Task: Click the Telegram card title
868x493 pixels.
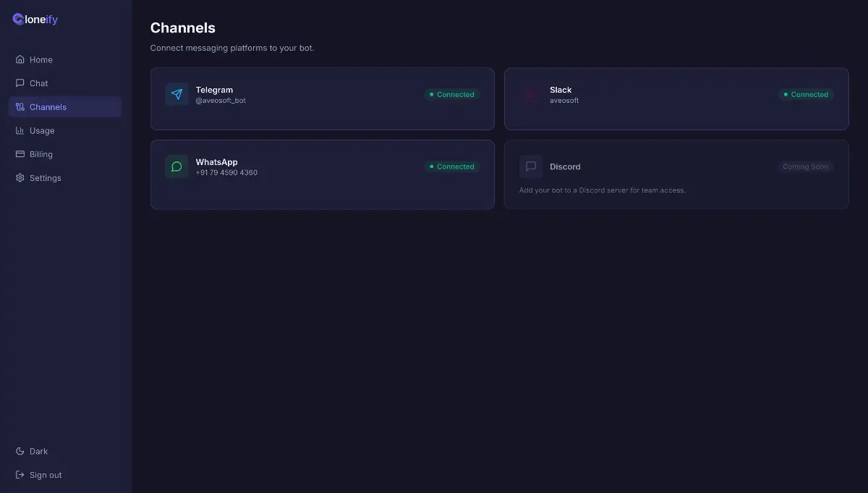Action: point(214,90)
